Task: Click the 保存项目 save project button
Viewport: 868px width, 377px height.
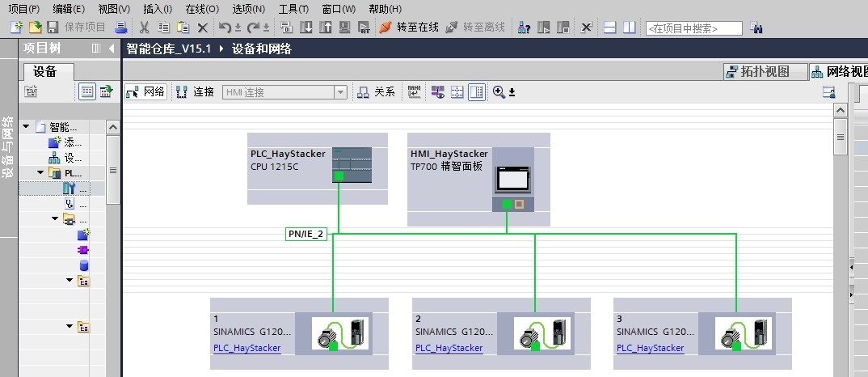Action: click(77, 28)
